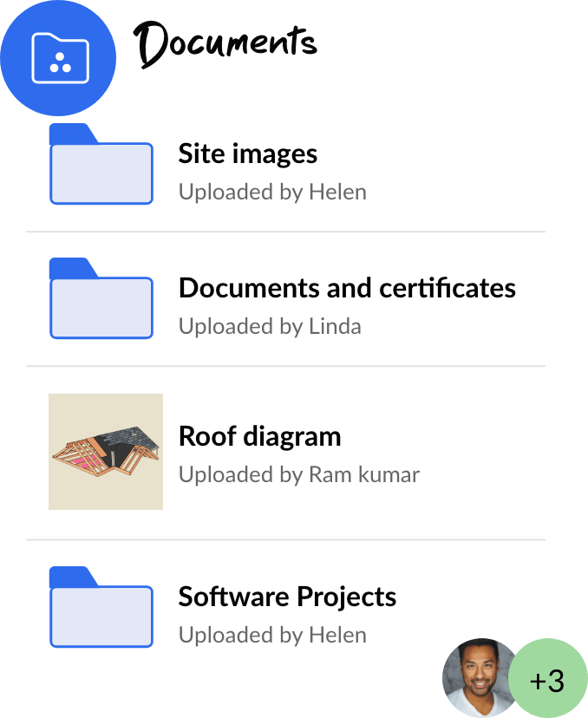Click the bottom folder icon above the avatars
The image size is (588, 718).
[101, 609]
